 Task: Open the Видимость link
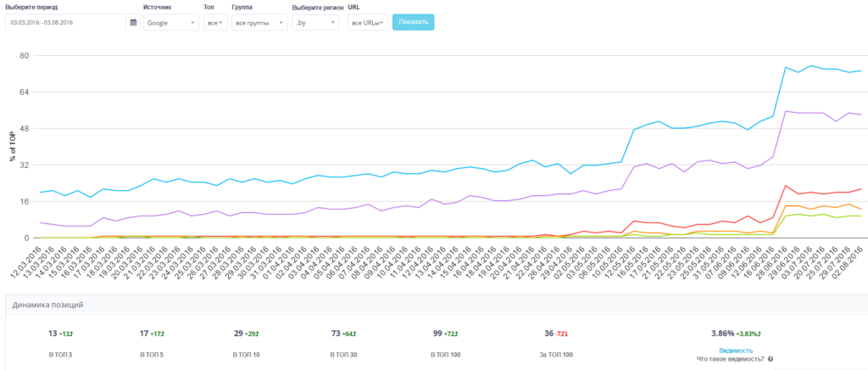[x=736, y=350]
